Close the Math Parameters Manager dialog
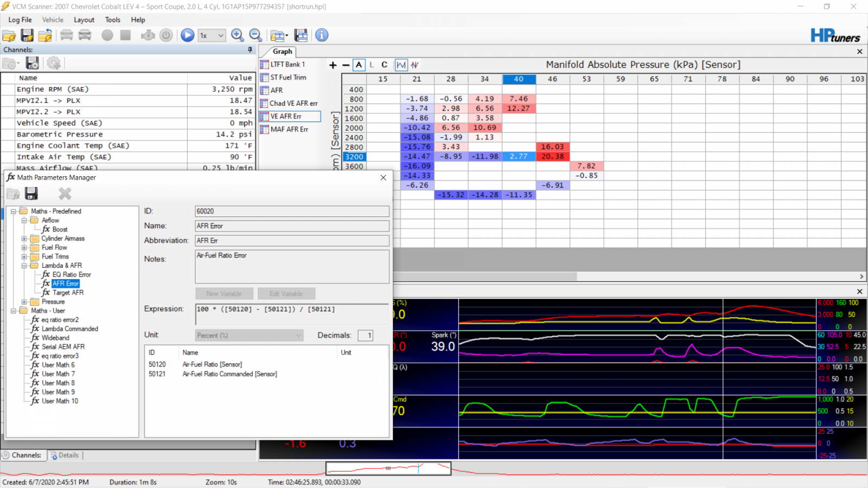The image size is (868, 488). pyautogui.click(x=383, y=178)
